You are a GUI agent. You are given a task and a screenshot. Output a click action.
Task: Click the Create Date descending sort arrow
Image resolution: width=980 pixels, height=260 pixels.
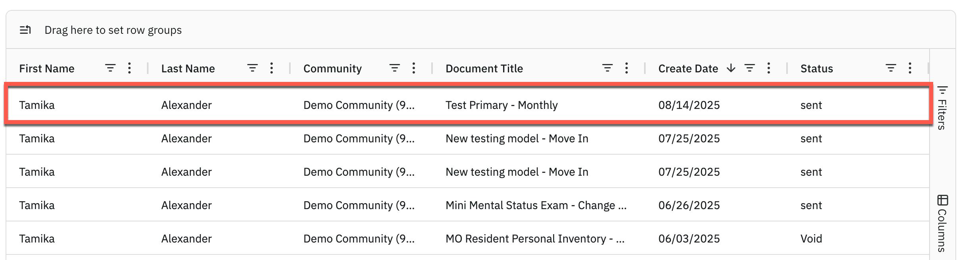pos(731,68)
